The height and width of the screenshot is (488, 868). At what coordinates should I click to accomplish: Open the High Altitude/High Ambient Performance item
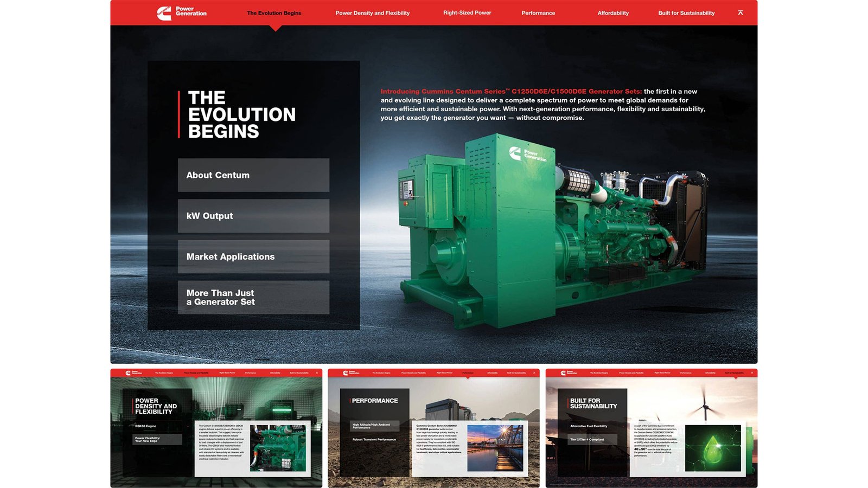tap(374, 426)
